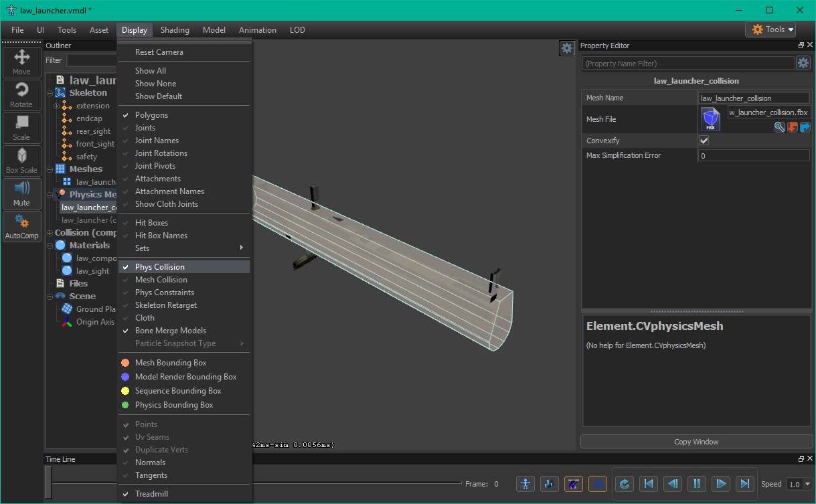Open viewport settings gear icon
The width and height of the screenshot is (816, 504).
point(566,48)
